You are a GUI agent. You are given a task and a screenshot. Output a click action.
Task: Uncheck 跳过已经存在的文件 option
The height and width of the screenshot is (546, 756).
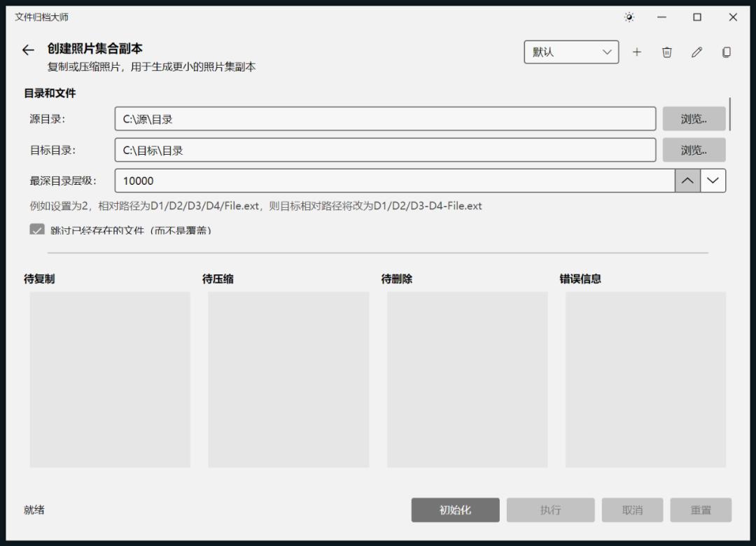[37, 230]
